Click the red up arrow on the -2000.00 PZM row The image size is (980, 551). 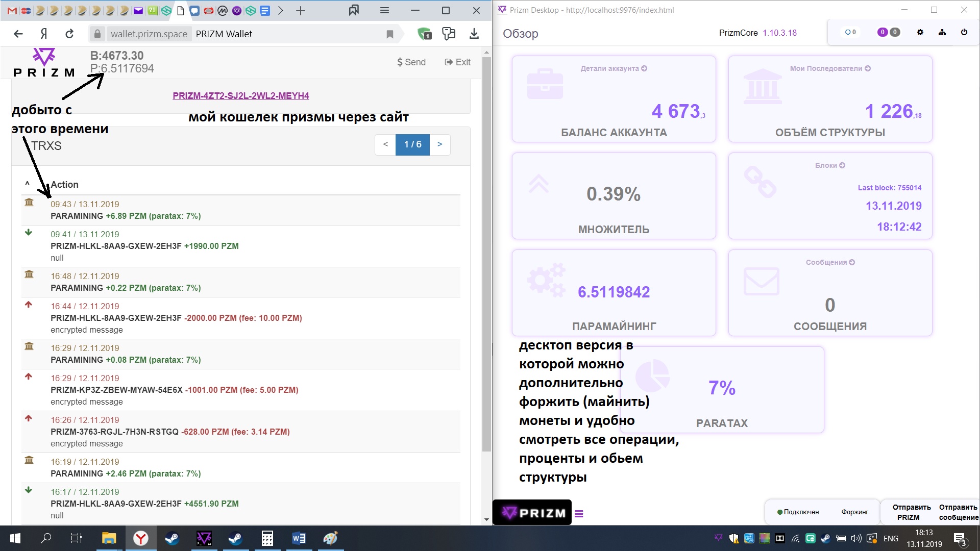[x=29, y=305]
